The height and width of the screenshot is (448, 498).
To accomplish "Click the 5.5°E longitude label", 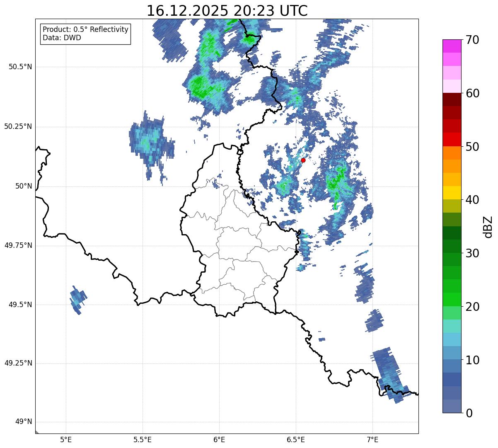I will [143, 440].
